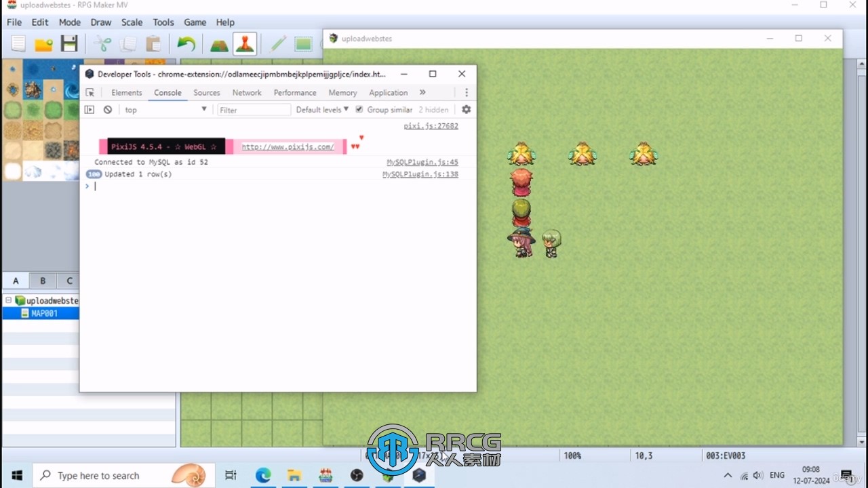Click the console prompt input line
The image size is (868, 488).
click(x=278, y=186)
